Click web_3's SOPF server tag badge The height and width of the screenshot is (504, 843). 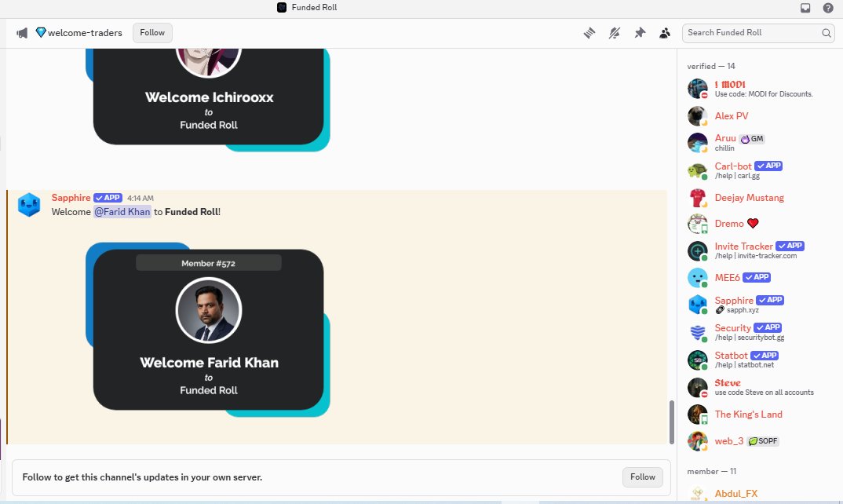point(763,441)
